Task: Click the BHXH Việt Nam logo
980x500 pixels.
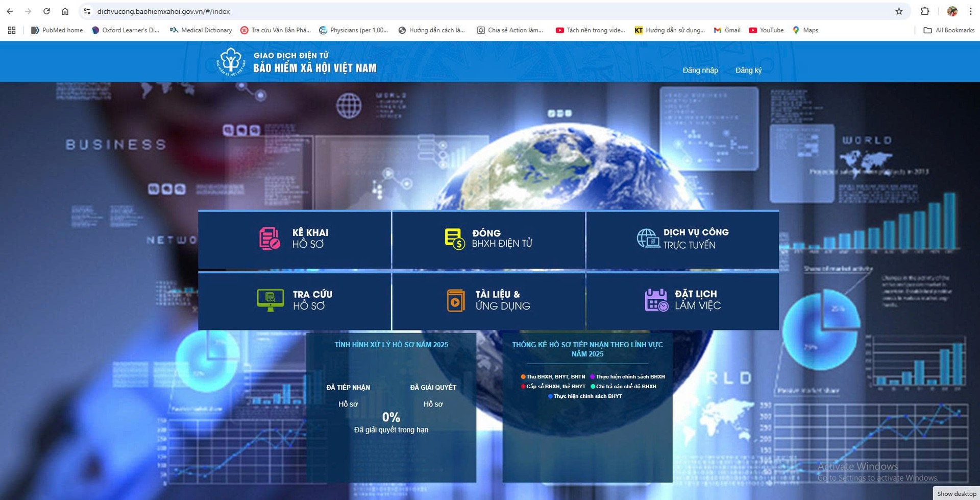Action: pyautogui.click(x=231, y=62)
